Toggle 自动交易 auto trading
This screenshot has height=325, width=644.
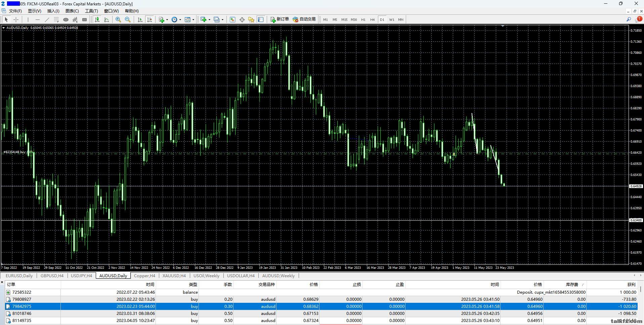click(x=304, y=19)
